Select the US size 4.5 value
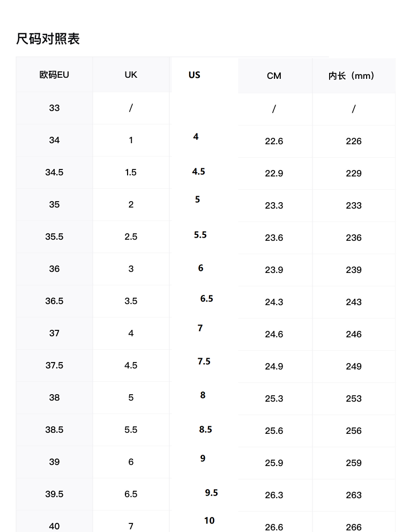 pyautogui.click(x=198, y=172)
